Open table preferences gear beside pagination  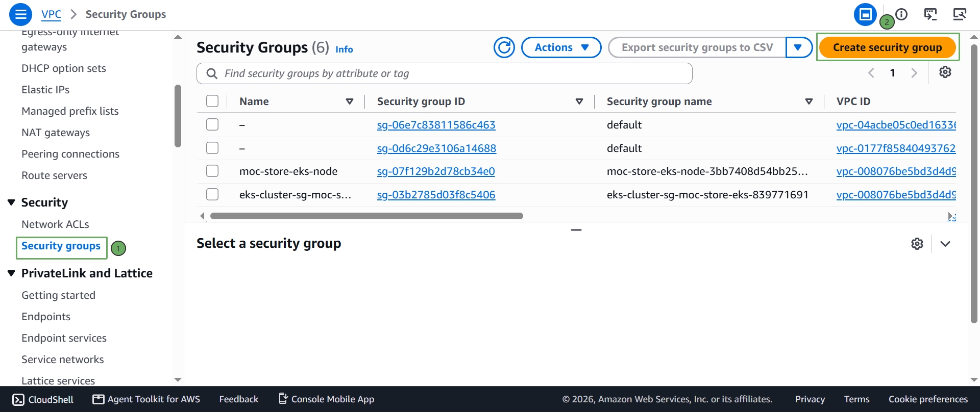[945, 72]
